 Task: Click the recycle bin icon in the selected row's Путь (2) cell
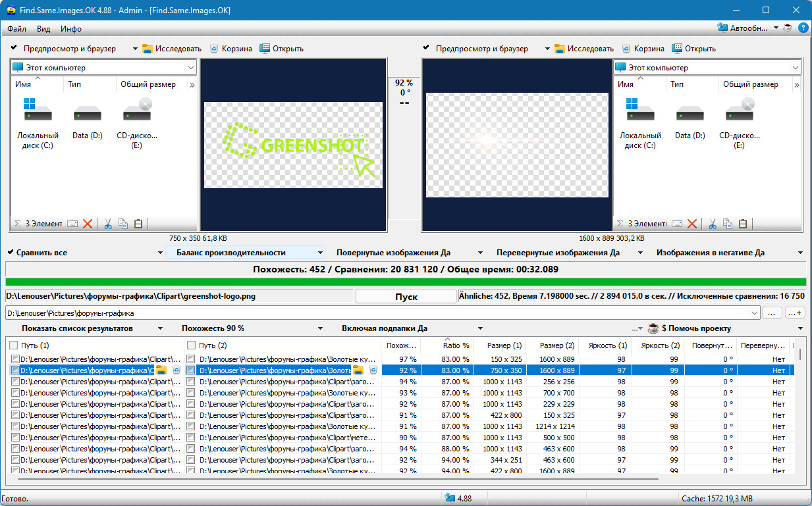[x=373, y=370]
